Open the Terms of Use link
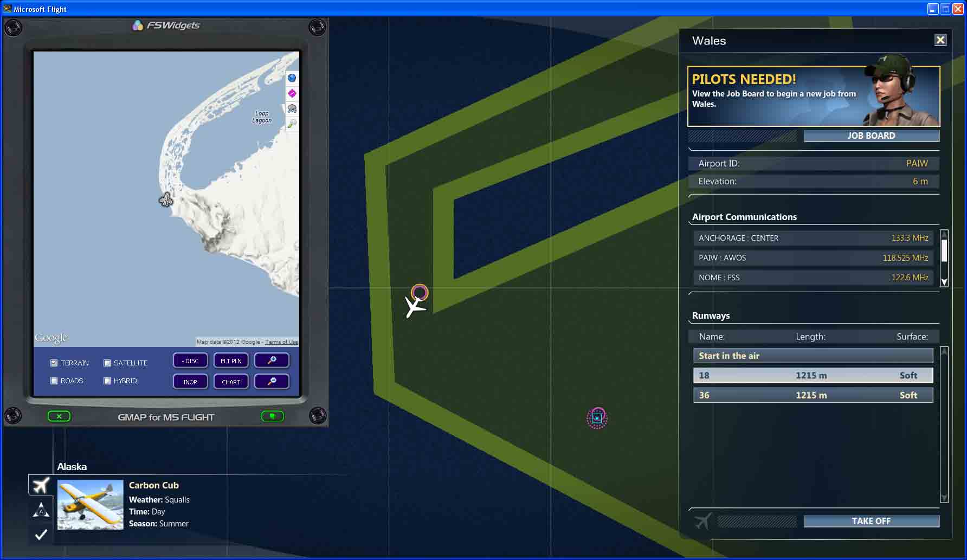This screenshot has height=560, width=967. (281, 342)
